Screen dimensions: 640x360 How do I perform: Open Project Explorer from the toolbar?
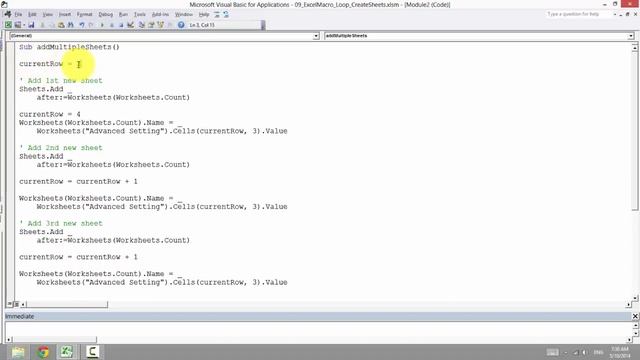[142, 25]
